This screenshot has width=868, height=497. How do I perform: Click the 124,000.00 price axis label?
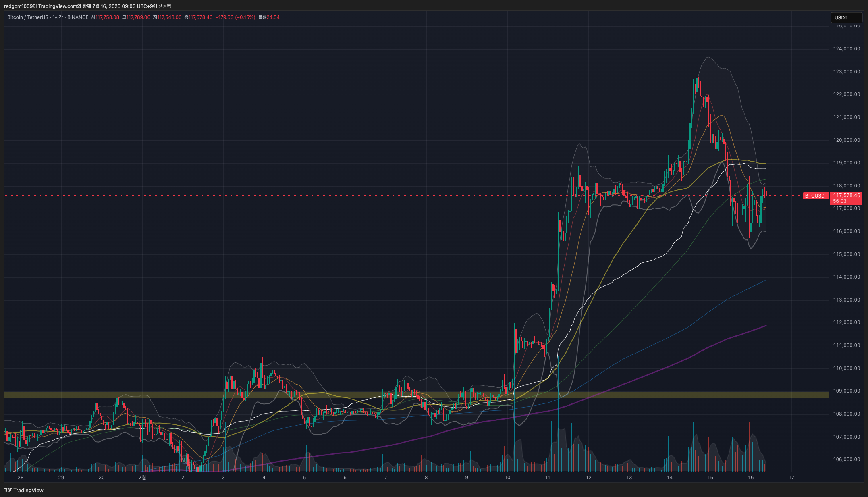point(847,49)
